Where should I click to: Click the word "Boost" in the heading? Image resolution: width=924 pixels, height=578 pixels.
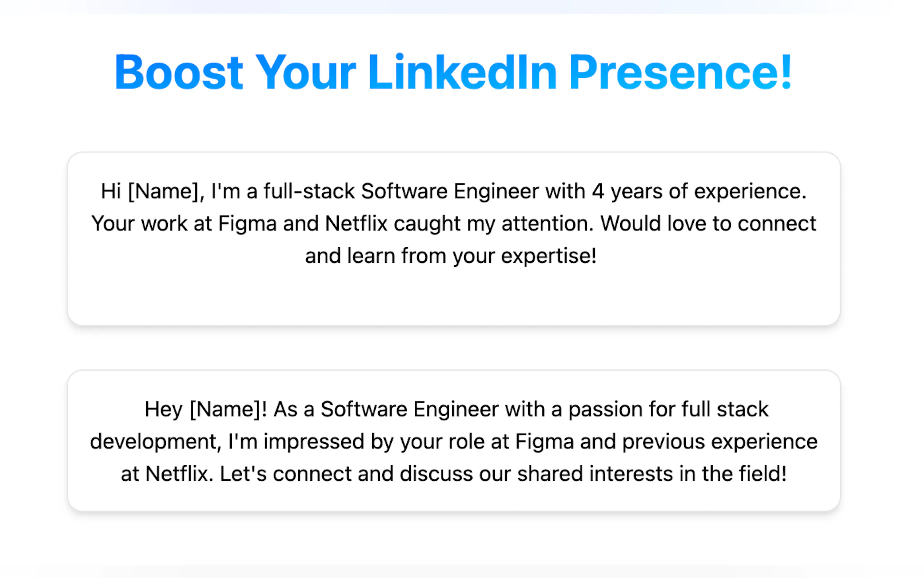(x=178, y=73)
